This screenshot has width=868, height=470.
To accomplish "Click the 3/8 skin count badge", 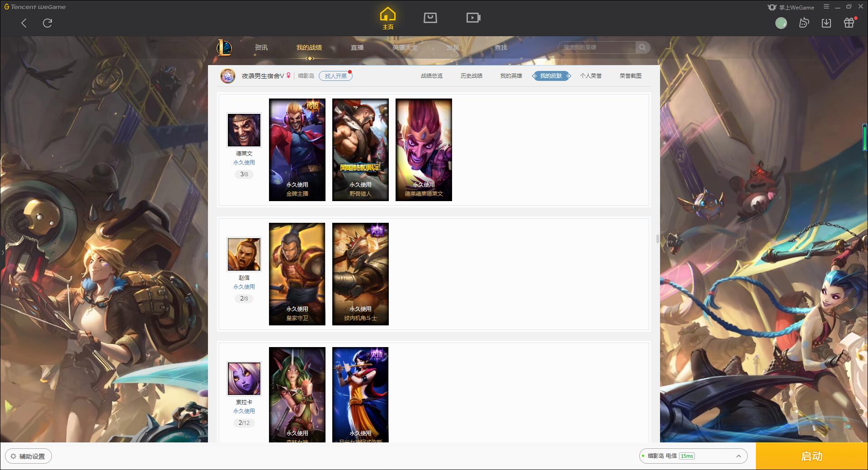I will coord(244,174).
